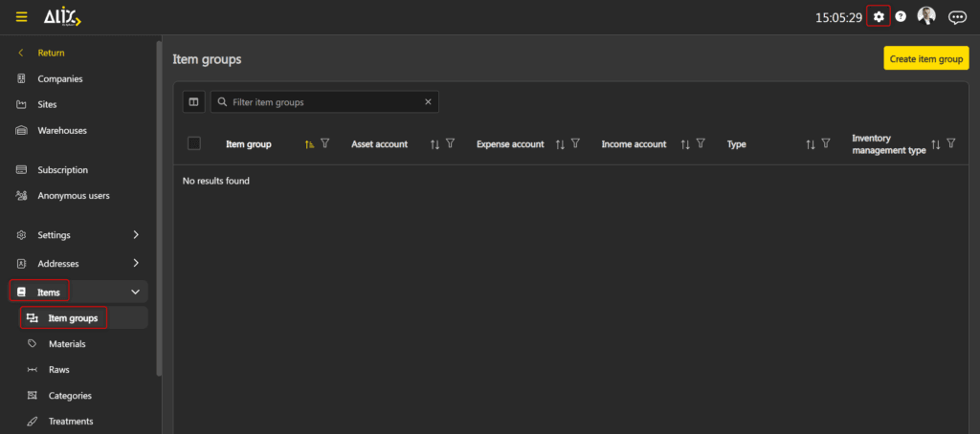Clear the filter search with X
The width and height of the screenshot is (980, 434).
428,102
